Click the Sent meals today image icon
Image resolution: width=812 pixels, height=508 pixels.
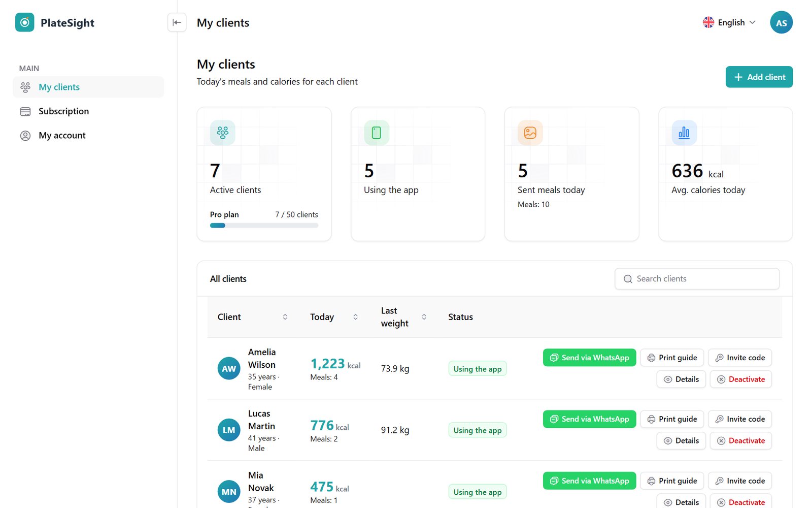point(530,133)
